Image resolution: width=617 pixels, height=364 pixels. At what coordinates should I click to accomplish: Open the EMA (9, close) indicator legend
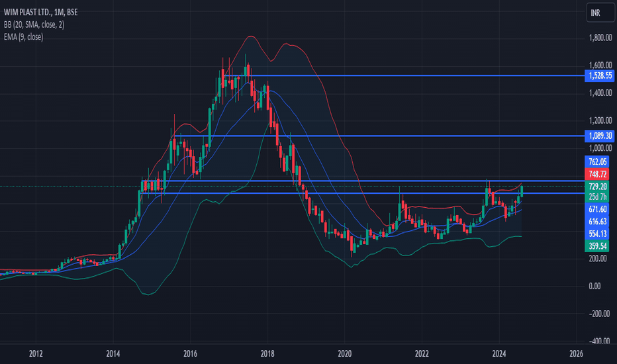[24, 37]
